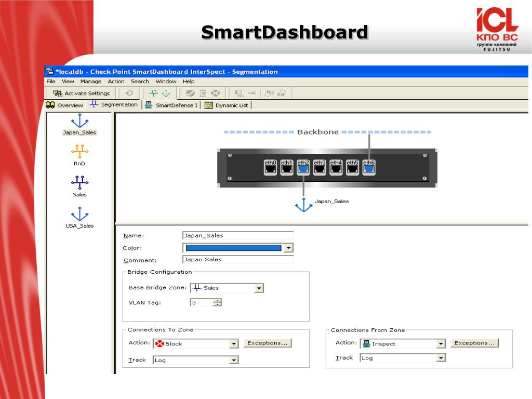532x399 pixels.
Task: Click the grayed monitor list toolbar icon
Action: coord(239,93)
